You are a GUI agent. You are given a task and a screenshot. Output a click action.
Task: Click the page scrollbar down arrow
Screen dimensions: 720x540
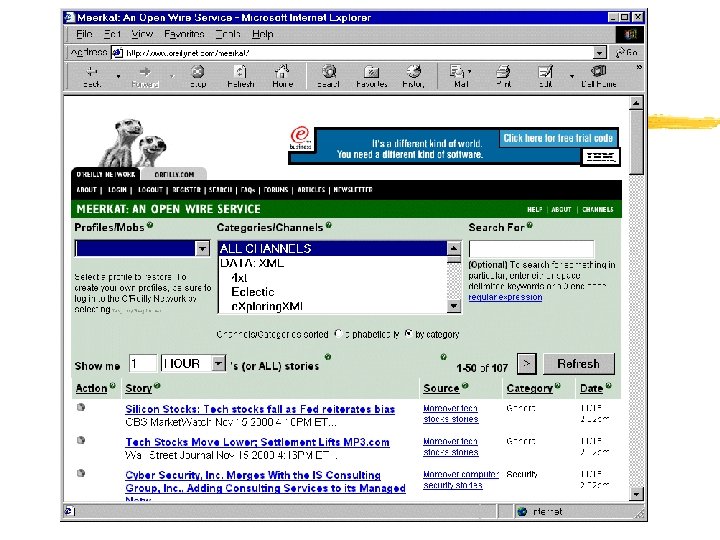tap(636, 494)
